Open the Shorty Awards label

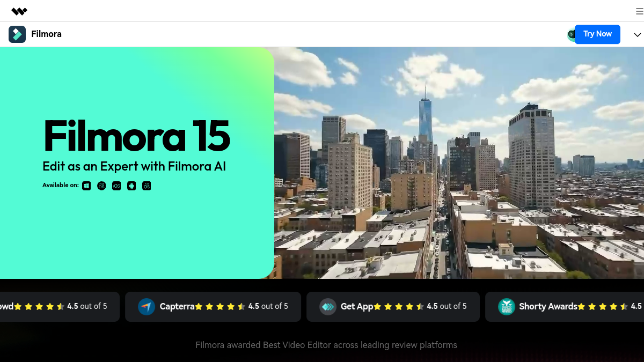point(548,307)
